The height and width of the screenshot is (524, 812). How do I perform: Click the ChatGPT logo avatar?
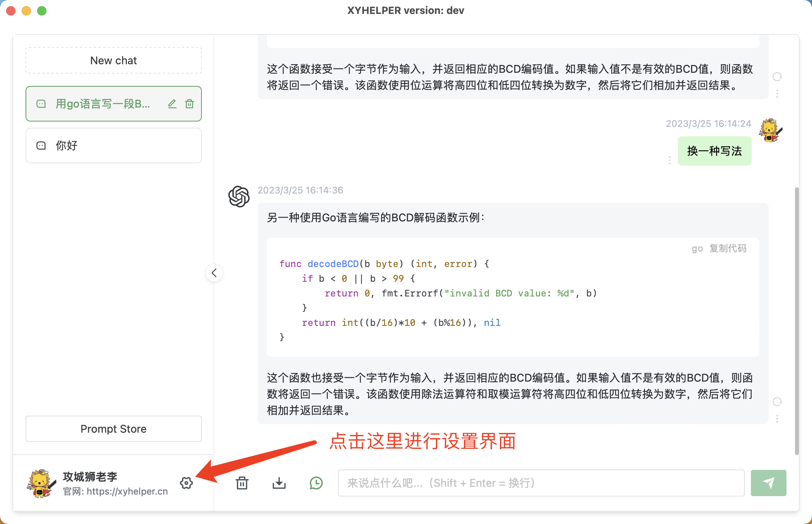coord(239,197)
